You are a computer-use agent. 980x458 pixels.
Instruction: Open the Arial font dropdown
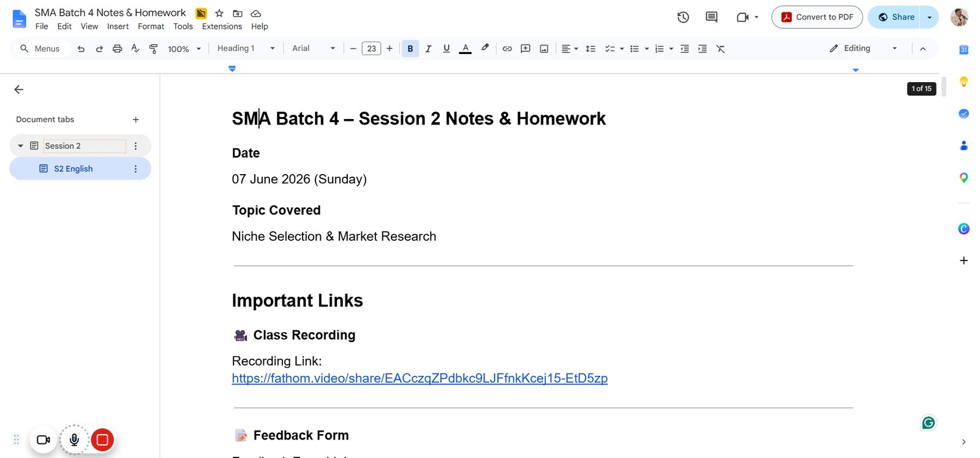[x=314, y=48]
